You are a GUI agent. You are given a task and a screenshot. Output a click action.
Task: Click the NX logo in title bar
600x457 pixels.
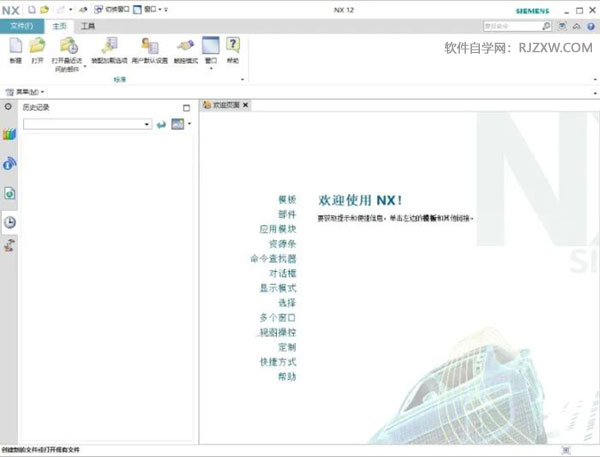pyautogui.click(x=11, y=10)
